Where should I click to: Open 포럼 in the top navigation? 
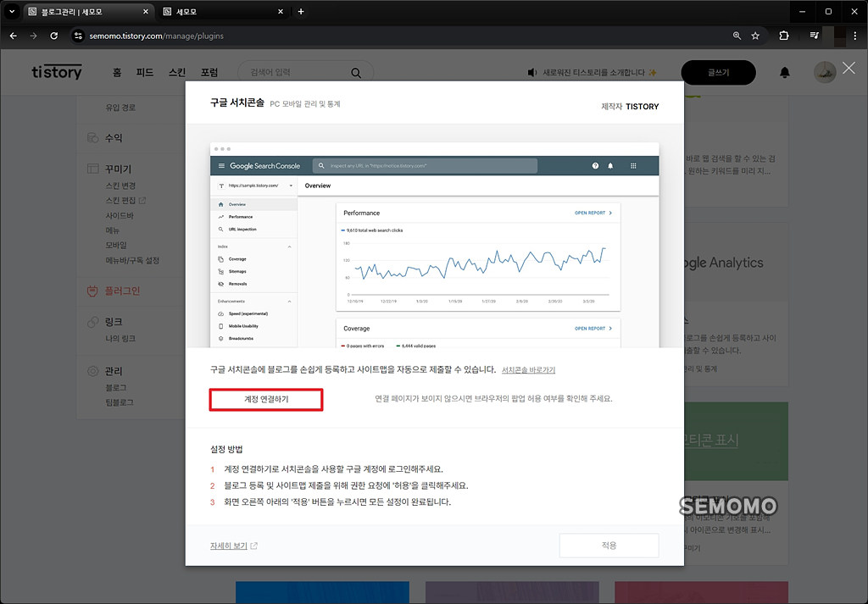(x=209, y=73)
